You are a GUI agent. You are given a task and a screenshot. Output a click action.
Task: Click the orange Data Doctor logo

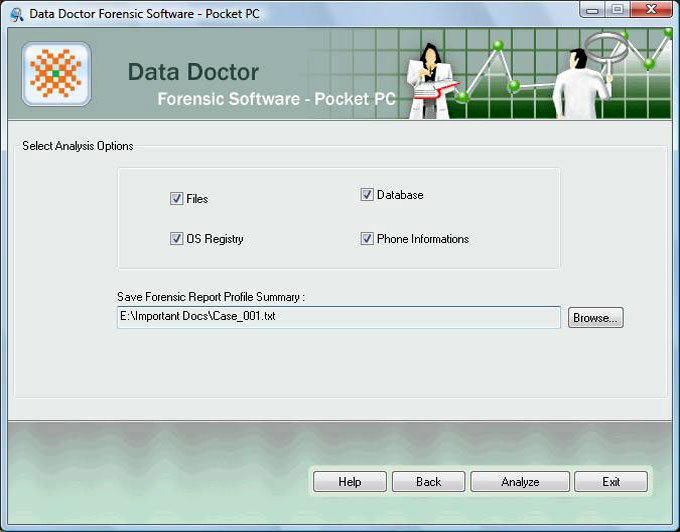point(56,74)
